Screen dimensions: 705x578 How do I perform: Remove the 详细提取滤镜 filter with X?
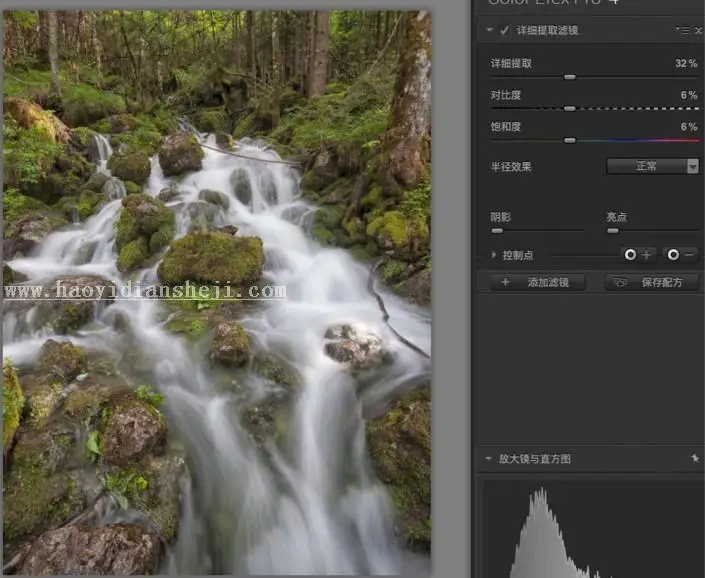point(698,30)
